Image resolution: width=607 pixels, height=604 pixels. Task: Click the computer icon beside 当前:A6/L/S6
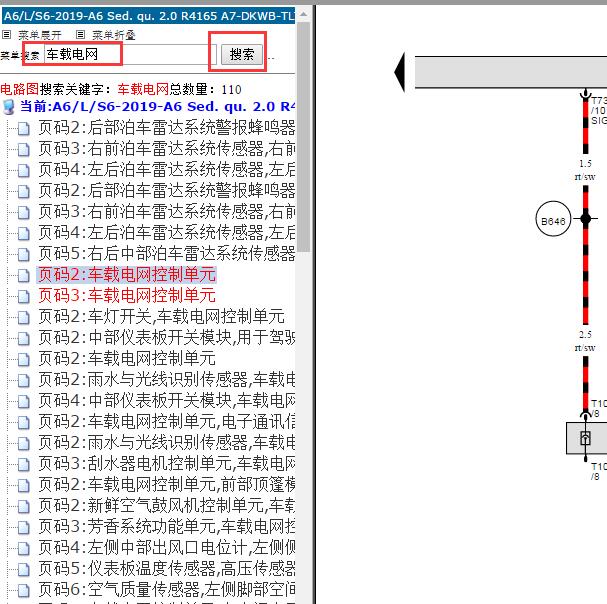(9, 107)
